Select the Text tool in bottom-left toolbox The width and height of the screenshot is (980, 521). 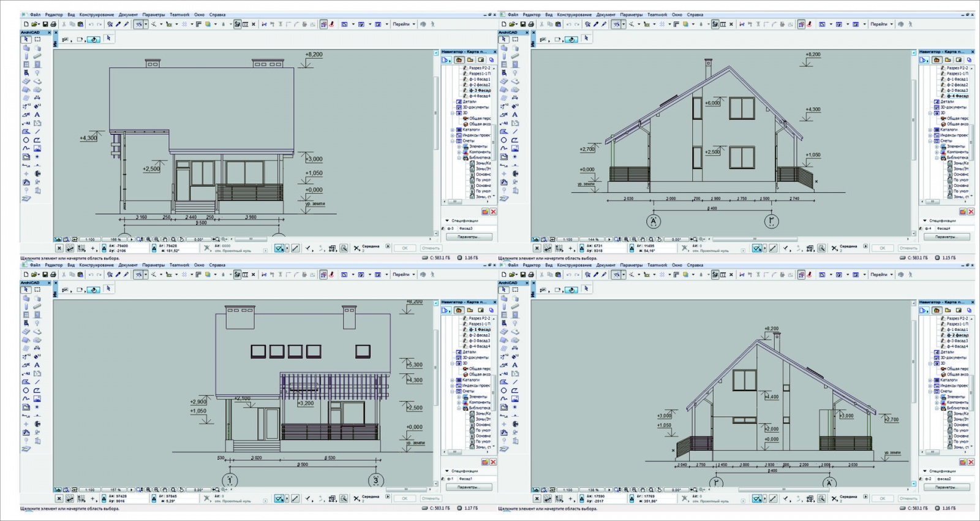pyautogui.click(x=37, y=365)
